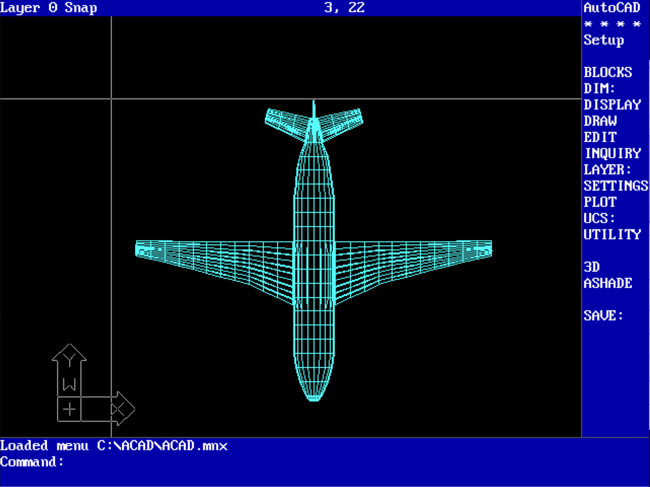
Task: Open the UTILITY menu
Action: (612, 234)
